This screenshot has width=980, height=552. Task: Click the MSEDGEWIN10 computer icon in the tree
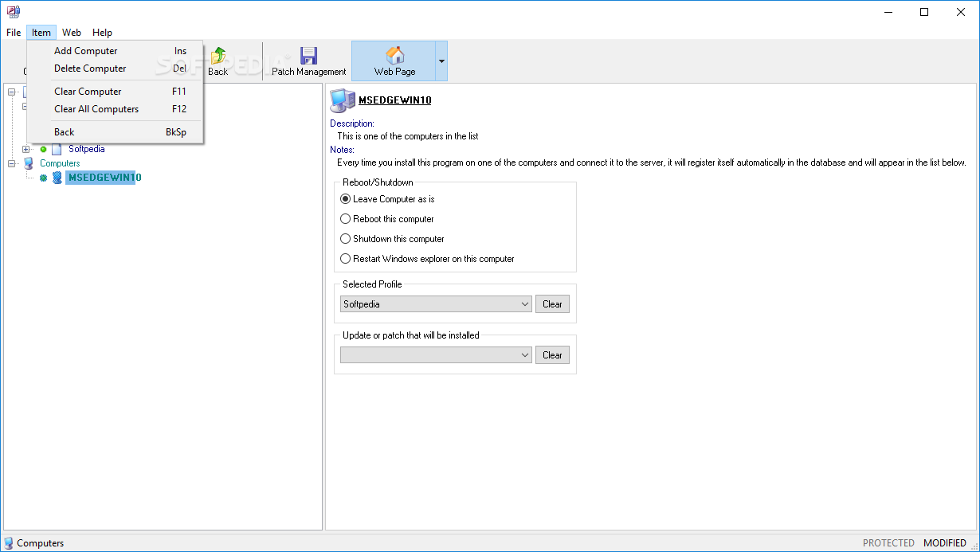[x=57, y=178]
